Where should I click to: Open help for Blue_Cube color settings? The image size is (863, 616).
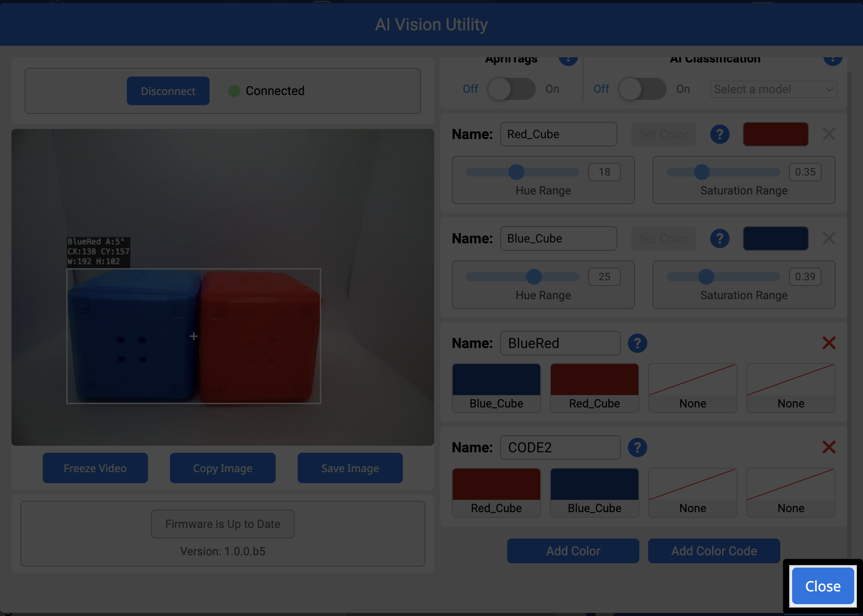point(720,238)
